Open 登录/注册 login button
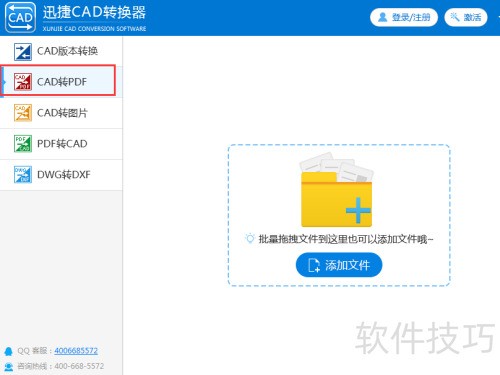The image size is (500, 375). pos(404,17)
